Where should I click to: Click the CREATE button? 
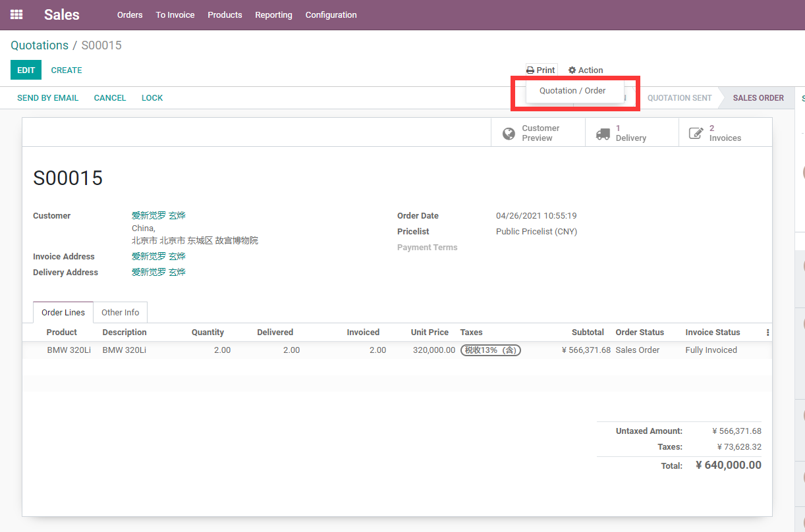[67, 70]
